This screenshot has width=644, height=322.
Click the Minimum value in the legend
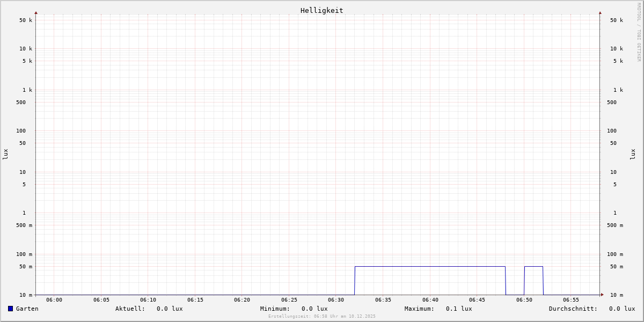(314, 309)
